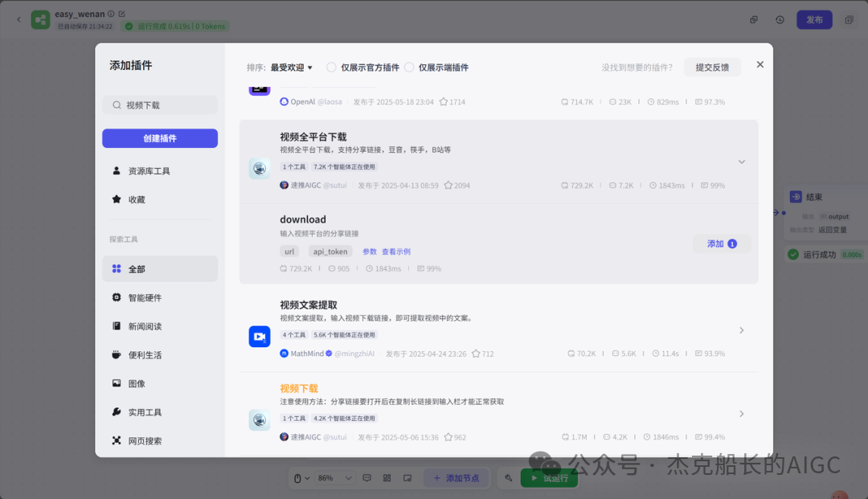Select the 实用工具 wrench icon
Viewport: 868px width, 499px height.
point(115,411)
